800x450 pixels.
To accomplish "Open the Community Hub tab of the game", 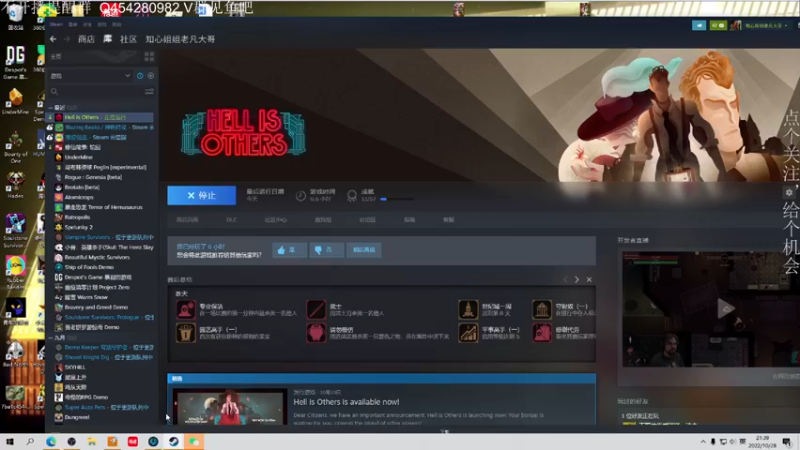I will coord(276,220).
